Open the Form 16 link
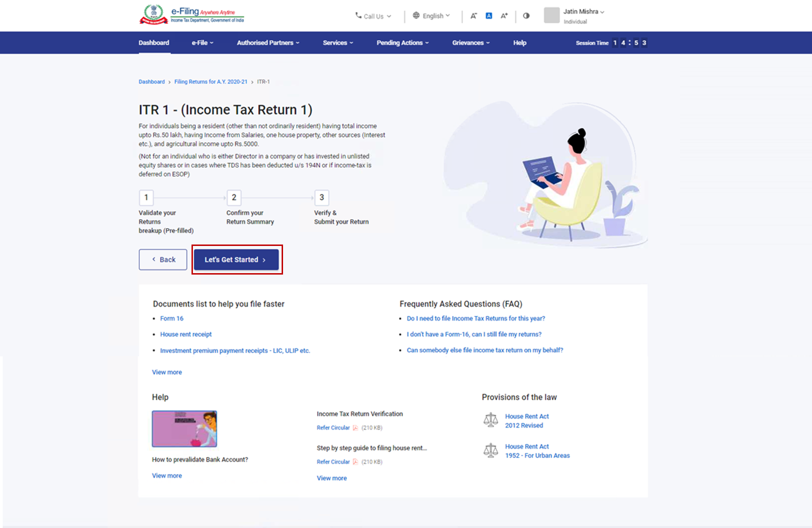 (172, 318)
